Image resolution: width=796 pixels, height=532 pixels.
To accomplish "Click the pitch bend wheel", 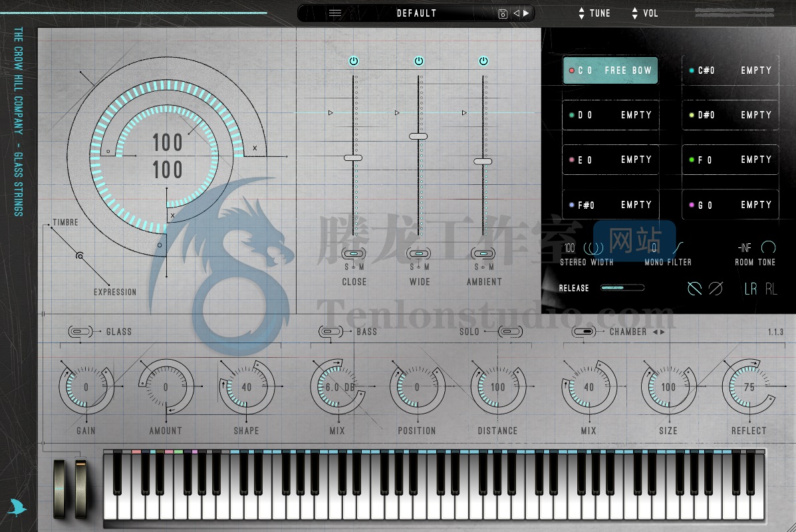I will (x=59, y=488).
